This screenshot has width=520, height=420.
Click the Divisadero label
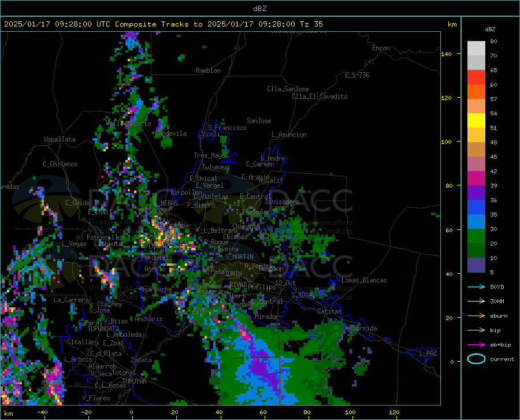tap(282, 202)
